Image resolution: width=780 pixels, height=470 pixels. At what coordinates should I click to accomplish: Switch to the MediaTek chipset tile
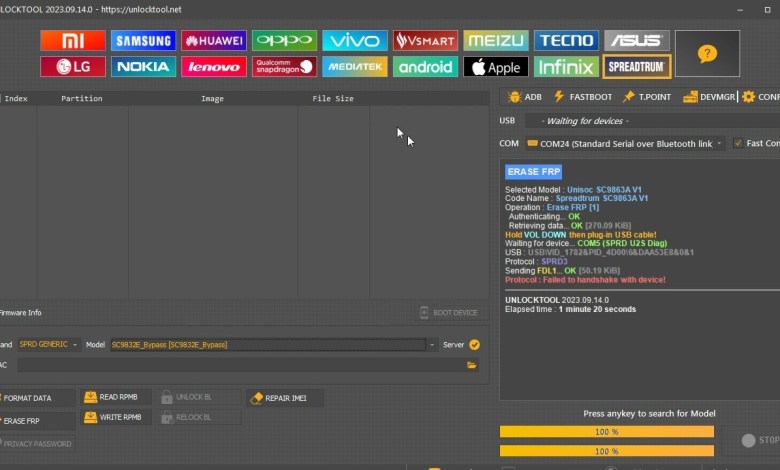pyautogui.click(x=355, y=67)
